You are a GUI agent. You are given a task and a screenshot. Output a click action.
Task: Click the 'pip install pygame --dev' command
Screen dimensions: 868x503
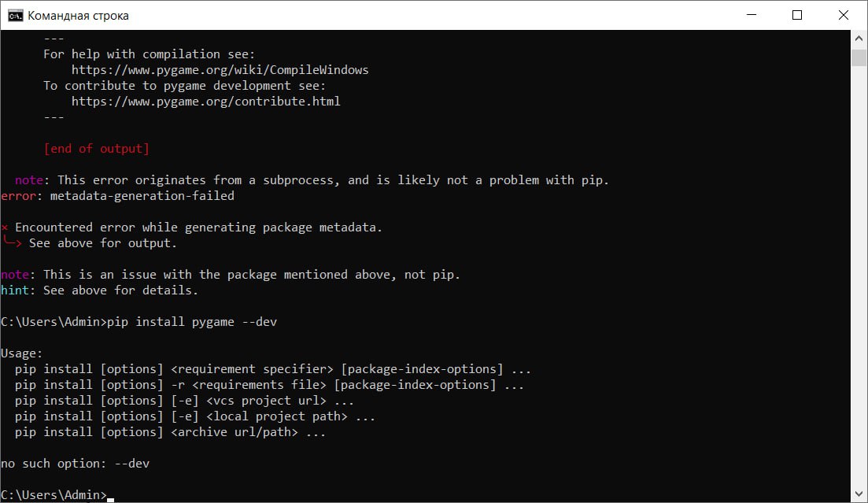click(x=191, y=322)
